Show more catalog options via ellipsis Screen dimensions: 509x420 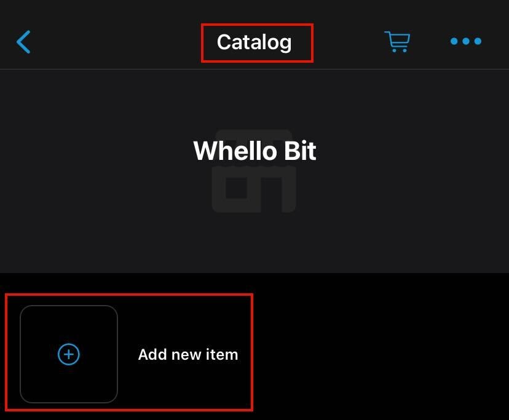point(465,42)
